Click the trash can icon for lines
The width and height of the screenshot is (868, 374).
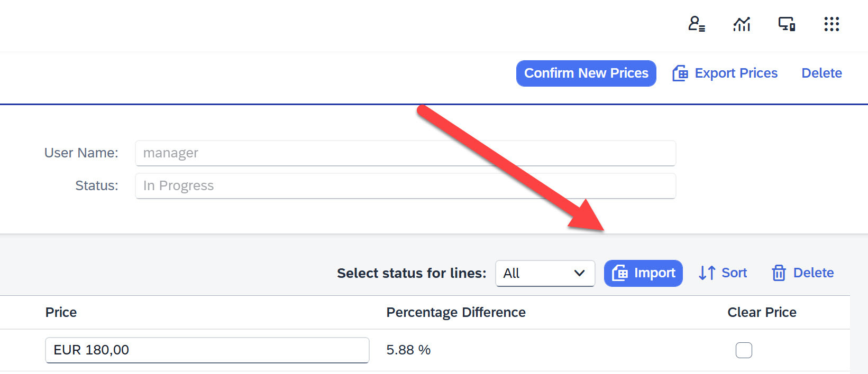click(x=779, y=273)
